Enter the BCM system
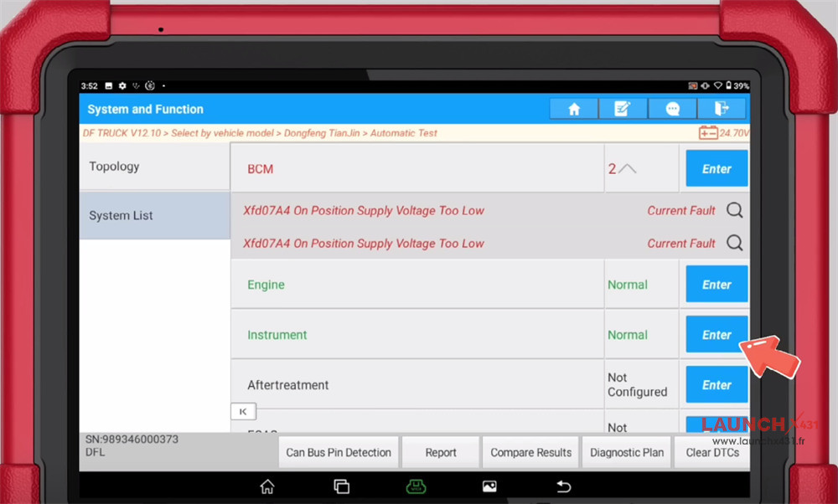This screenshot has height=504, width=838. [716, 169]
